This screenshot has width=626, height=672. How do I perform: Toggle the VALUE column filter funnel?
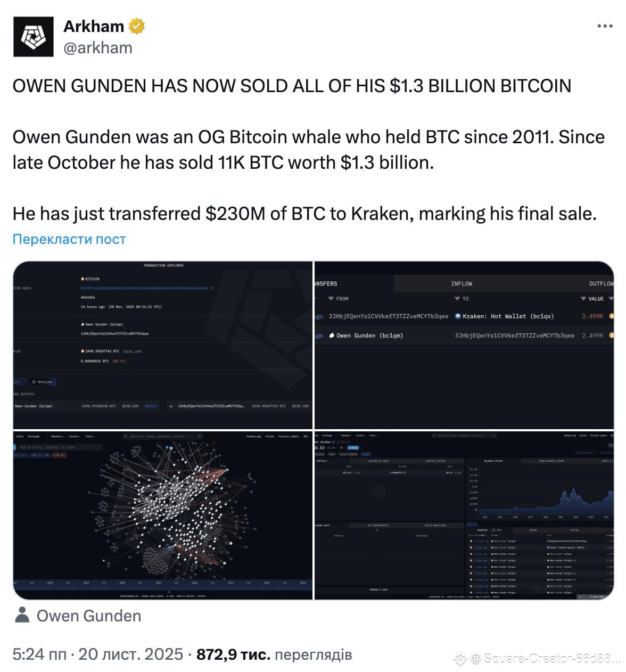[x=582, y=299]
